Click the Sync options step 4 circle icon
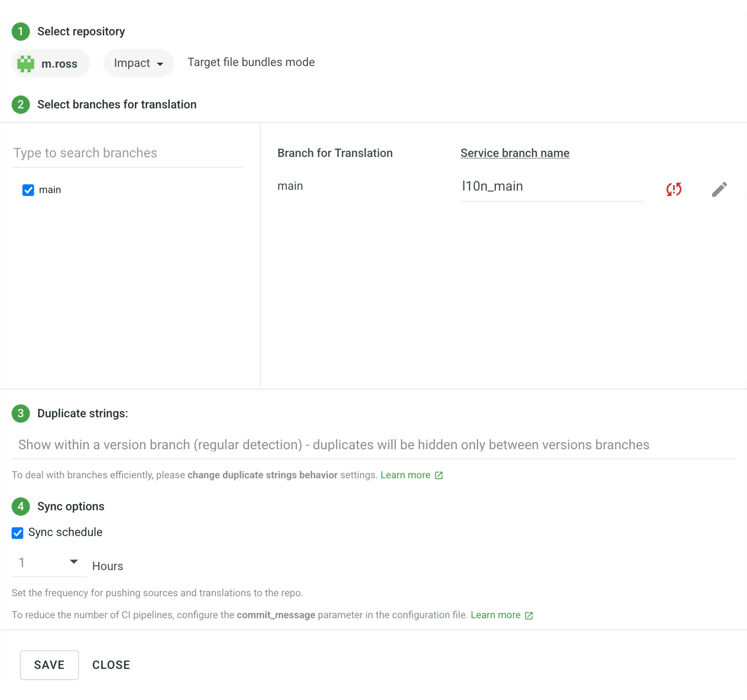The width and height of the screenshot is (747, 700). tap(20, 507)
